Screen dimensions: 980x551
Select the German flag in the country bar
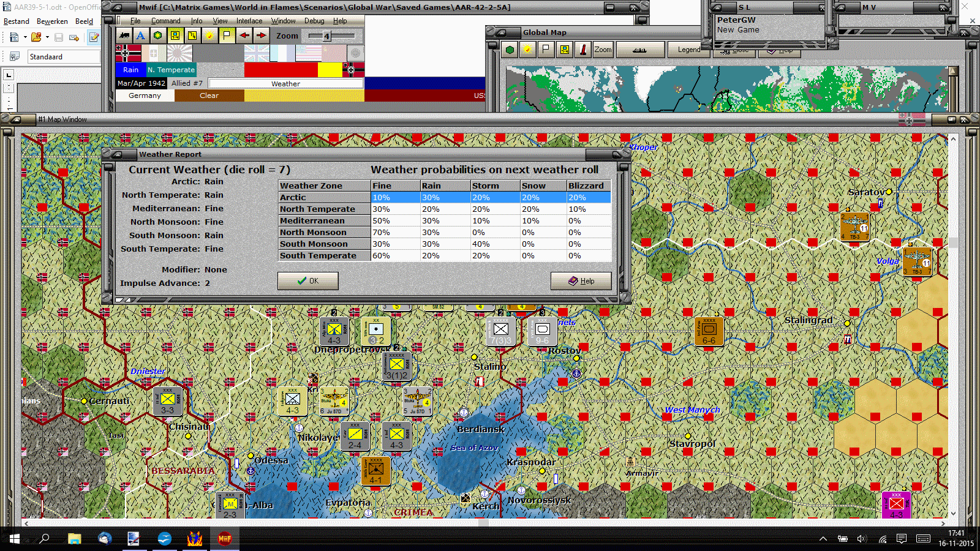point(128,53)
